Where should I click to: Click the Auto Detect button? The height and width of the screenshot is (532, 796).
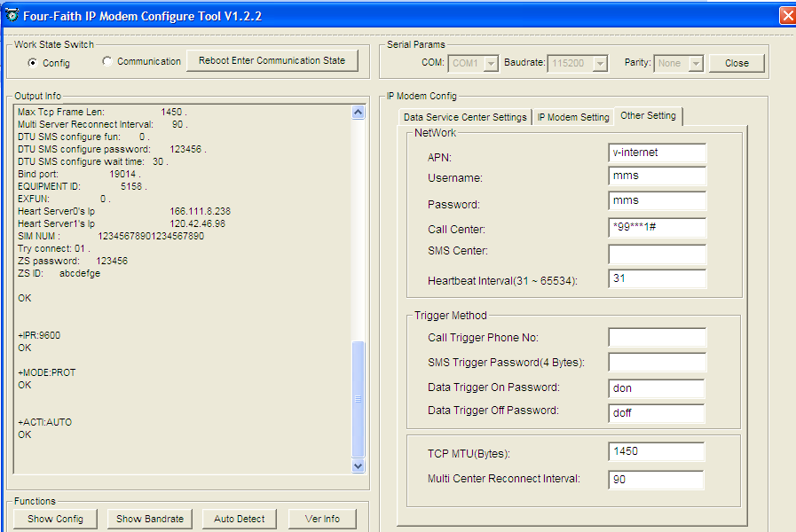[x=239, y=519]
